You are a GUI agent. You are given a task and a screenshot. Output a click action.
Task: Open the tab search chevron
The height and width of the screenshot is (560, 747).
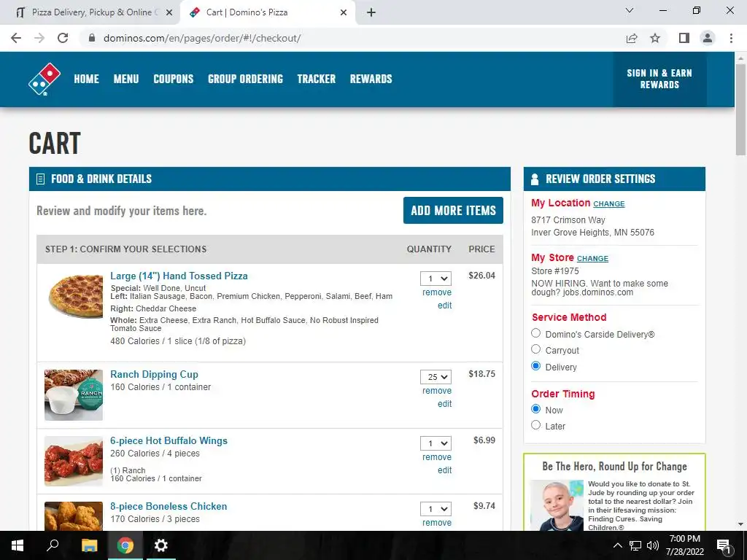coord(630,10)
